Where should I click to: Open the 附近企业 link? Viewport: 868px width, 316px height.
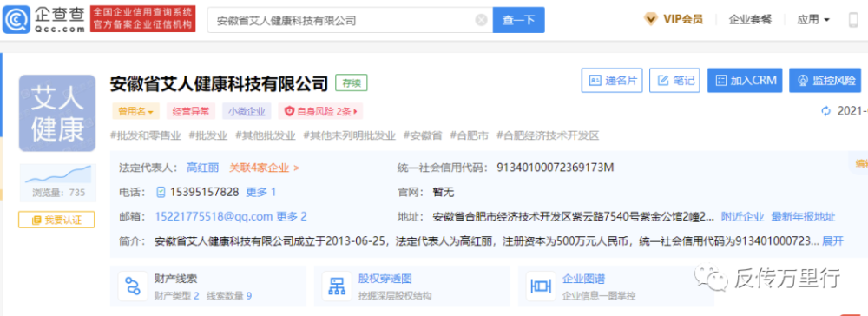click(742, 216)
